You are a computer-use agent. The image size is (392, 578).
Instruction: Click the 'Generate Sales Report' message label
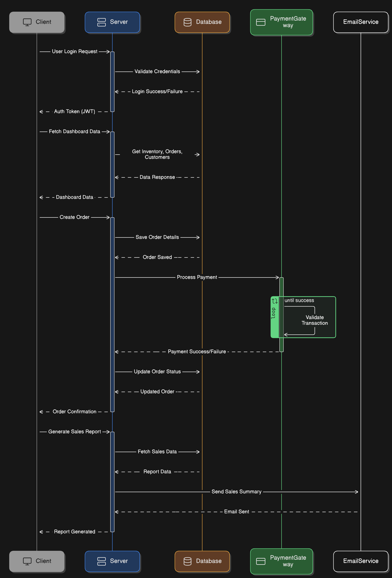tap(75, 432)
